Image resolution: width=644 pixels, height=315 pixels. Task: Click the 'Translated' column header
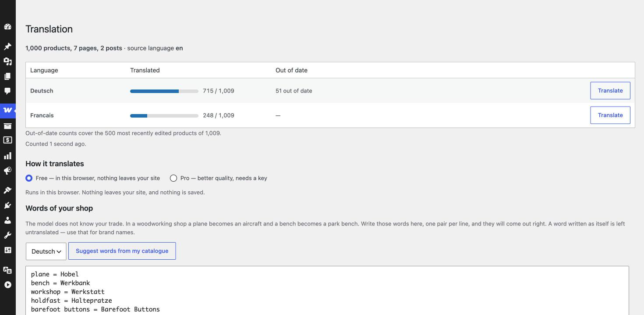click(x=145, y=70)
